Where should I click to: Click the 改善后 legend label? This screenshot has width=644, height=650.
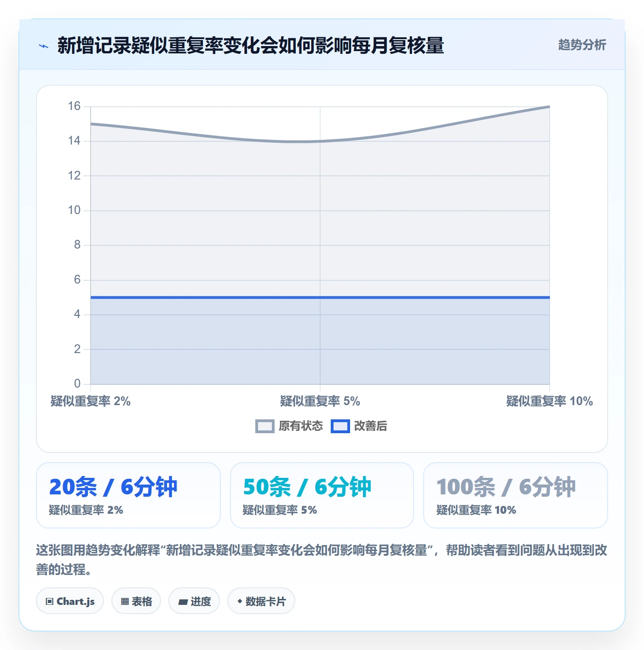pyautogui.click(x=370, y=426)
